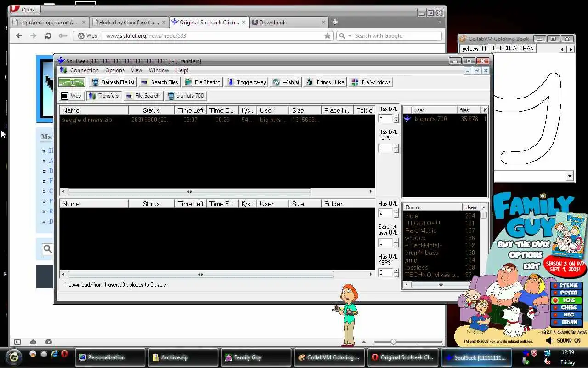Click Opera reload button
The height and width of the screenshot is (368, 588).
pos(48,35)
